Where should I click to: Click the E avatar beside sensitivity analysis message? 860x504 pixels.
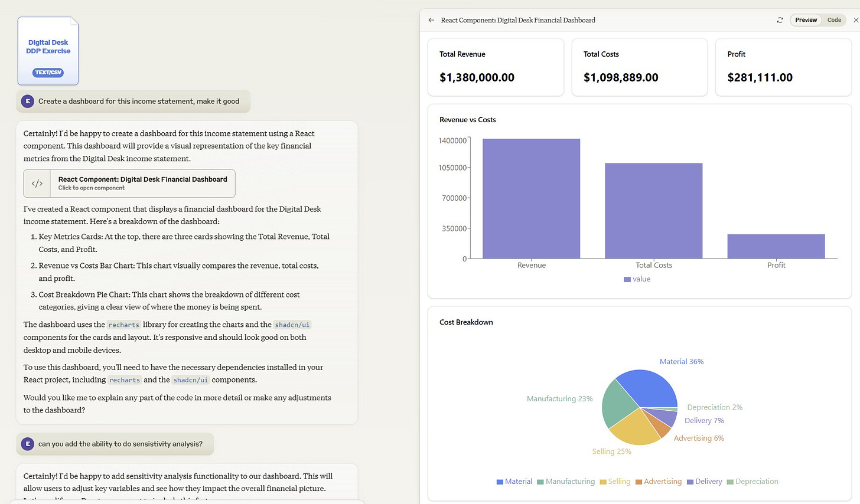click(27, 444)
